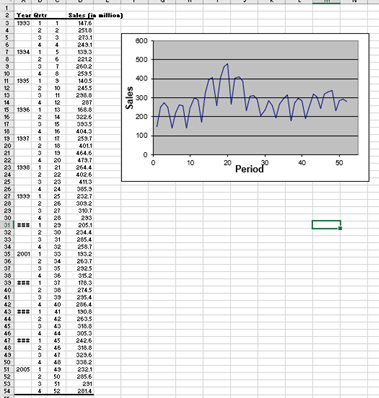This screenshot has width=379, height=398.
Task: Click the row 54 header
Action: (x=7, y=391)
